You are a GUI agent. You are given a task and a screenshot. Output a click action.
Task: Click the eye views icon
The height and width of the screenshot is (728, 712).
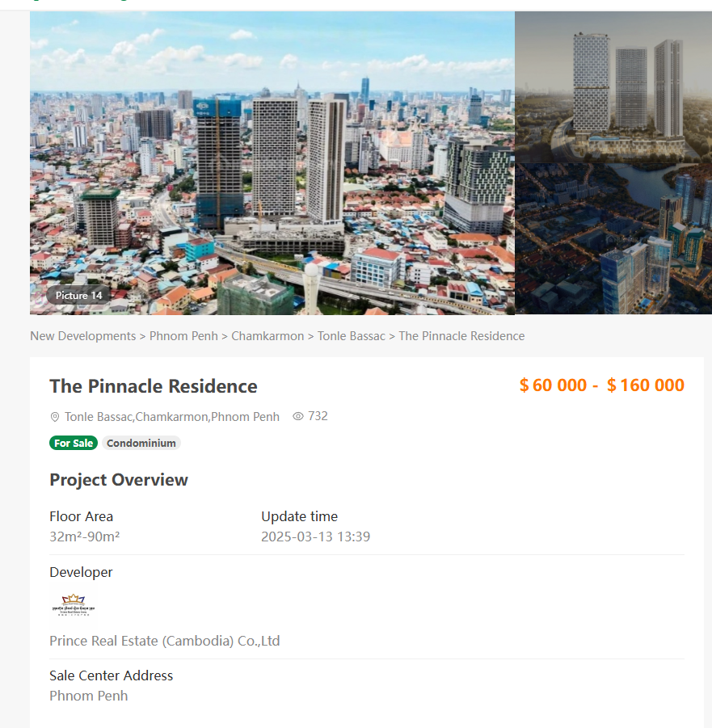coord(298,416)
